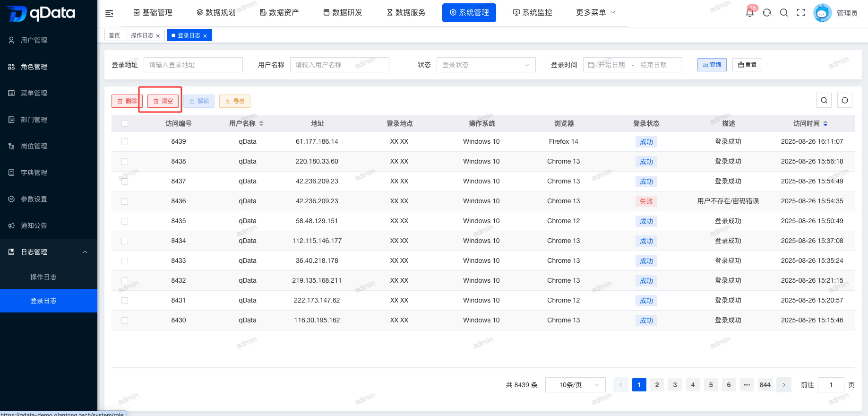This screenshot has width=868, height=416.
Task: Click the administrator avatar icon
Action: pyautogui.click(x=822, y=13)
